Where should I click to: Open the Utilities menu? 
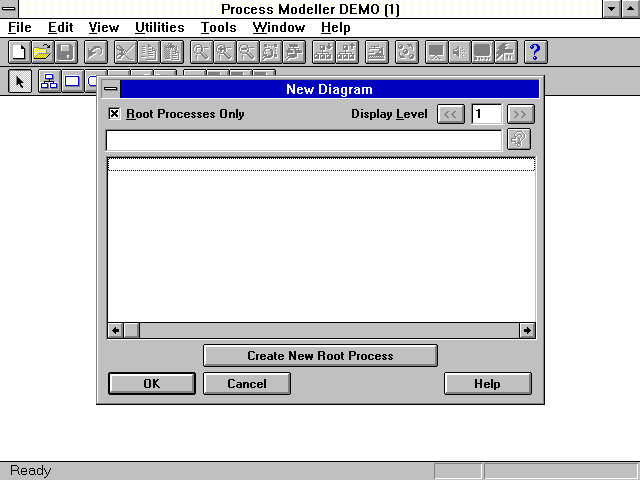pos(159,27)
